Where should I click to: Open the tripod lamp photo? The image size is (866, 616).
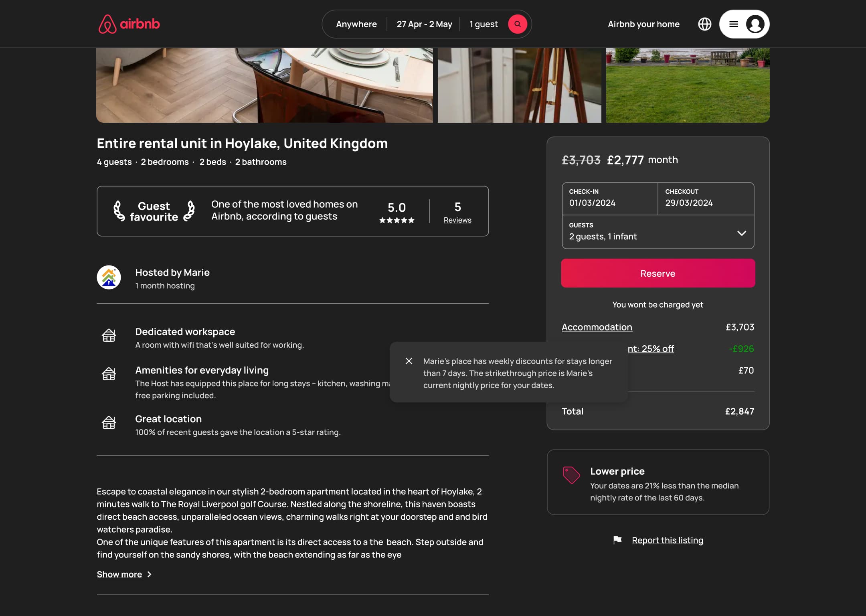click(519, 85)
